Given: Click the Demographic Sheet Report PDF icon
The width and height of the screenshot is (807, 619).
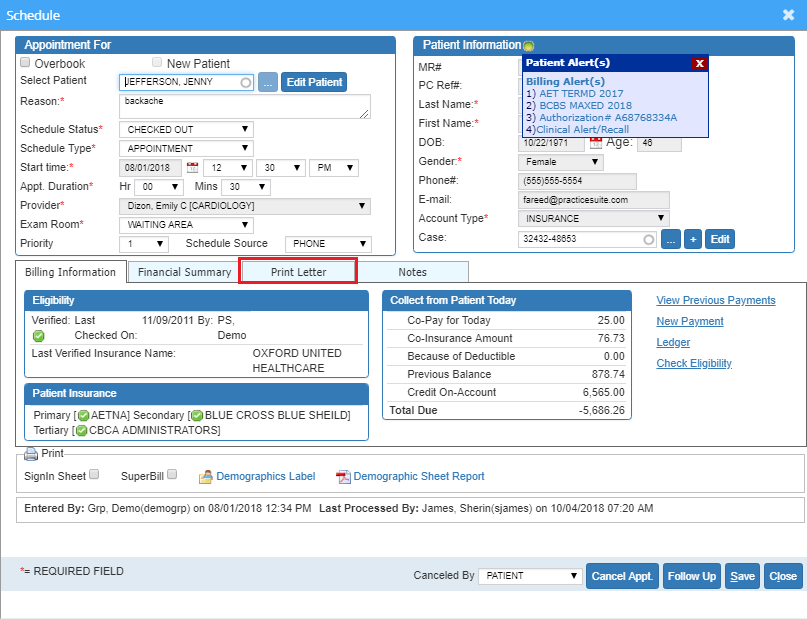Looking at the screenshot, I should click(343, 477).
